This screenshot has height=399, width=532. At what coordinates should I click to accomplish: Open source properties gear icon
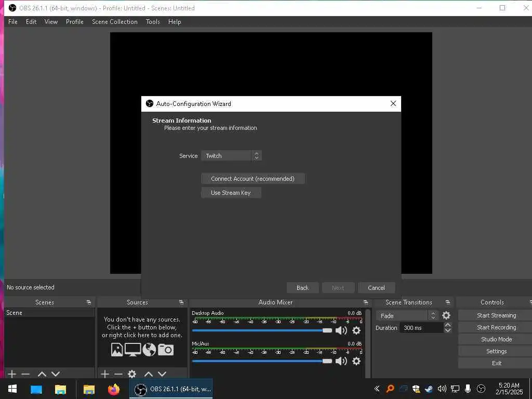tap(132, 374)
